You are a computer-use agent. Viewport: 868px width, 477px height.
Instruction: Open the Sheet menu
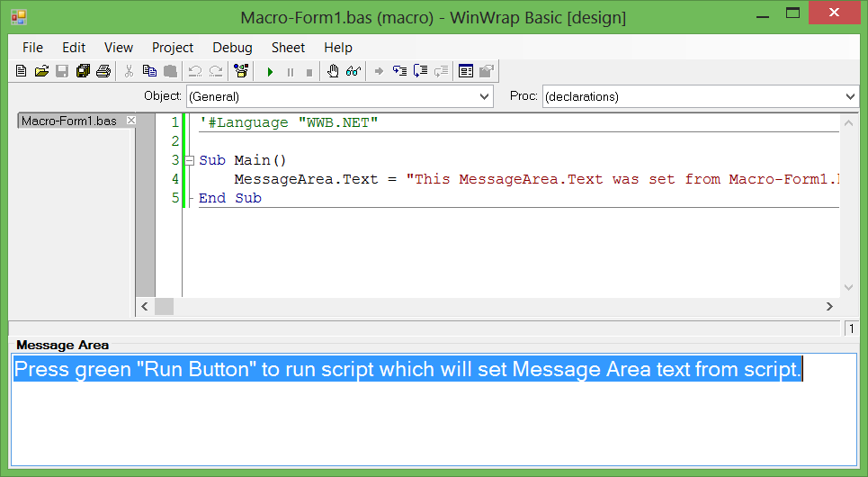pyautogui.click(x=288, y=48)
